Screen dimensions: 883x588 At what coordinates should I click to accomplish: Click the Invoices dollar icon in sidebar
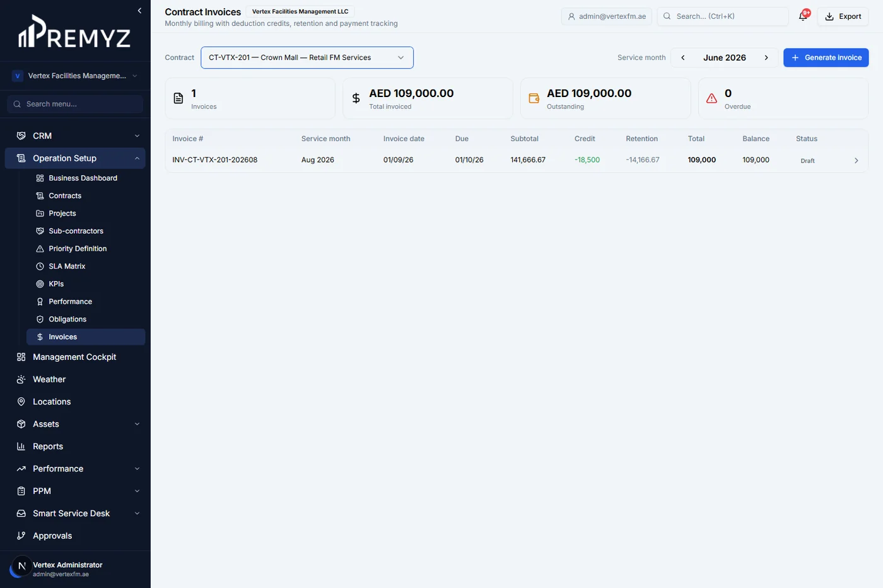click(x=40, y=337)
